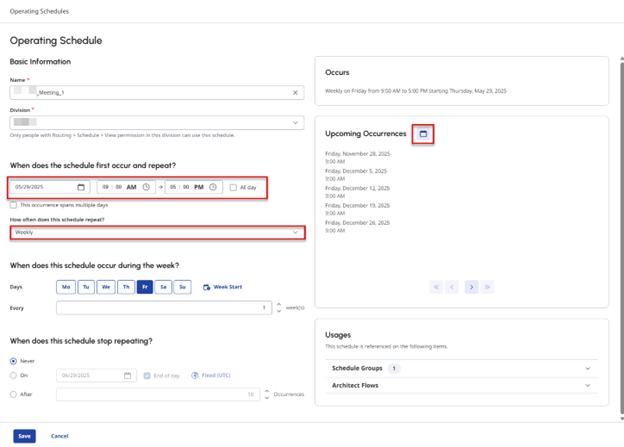Viewport: 624px width, 447px height.
Task: Click the start time clock icon
Action: (x=146, y=187)
